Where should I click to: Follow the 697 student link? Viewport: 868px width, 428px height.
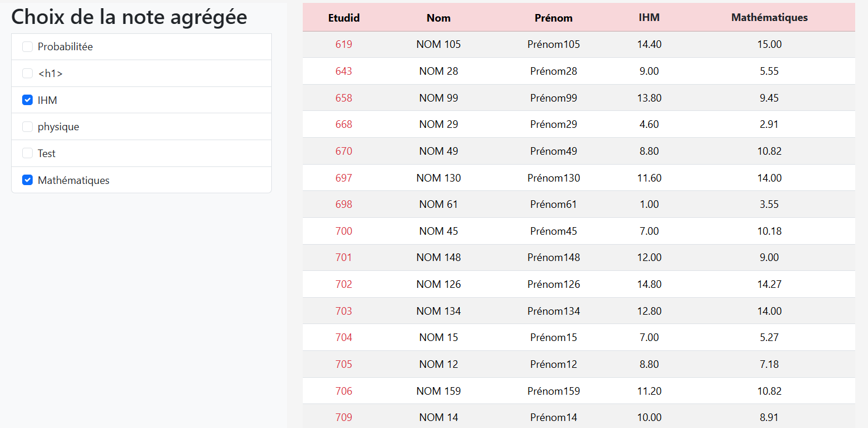coord(344,178)
